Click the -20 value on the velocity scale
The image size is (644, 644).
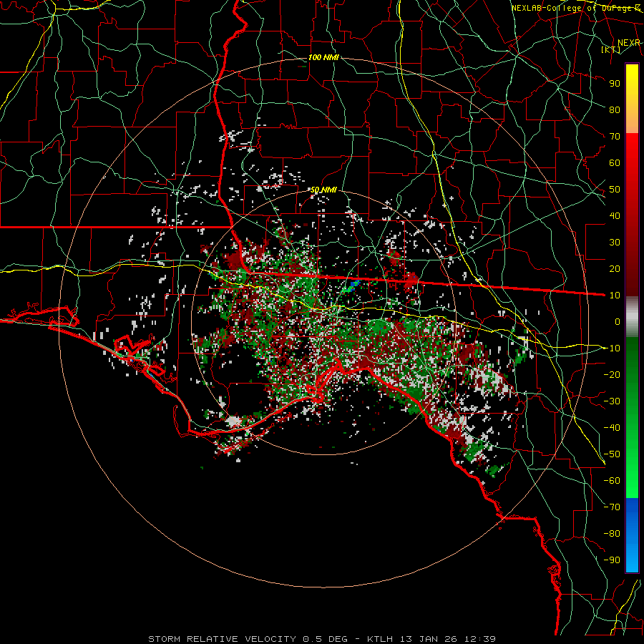tap(612, 374)
